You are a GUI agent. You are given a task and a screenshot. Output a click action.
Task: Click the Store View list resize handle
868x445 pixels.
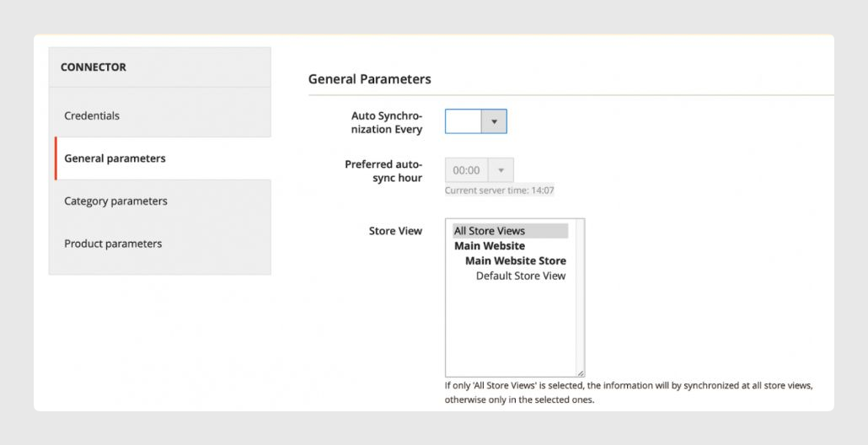click(580, 373)
